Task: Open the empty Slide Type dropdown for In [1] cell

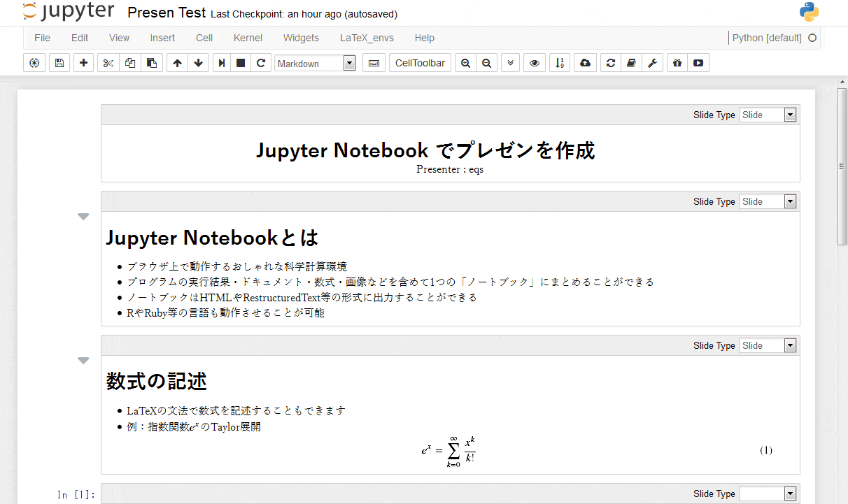Action: pyautogui.click(x=768, y=494)
